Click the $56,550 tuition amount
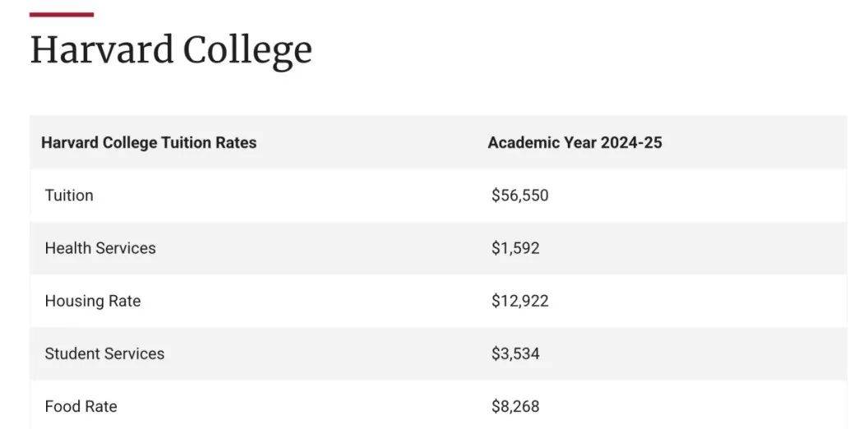The image size is (868, 429). coord(519,196)
